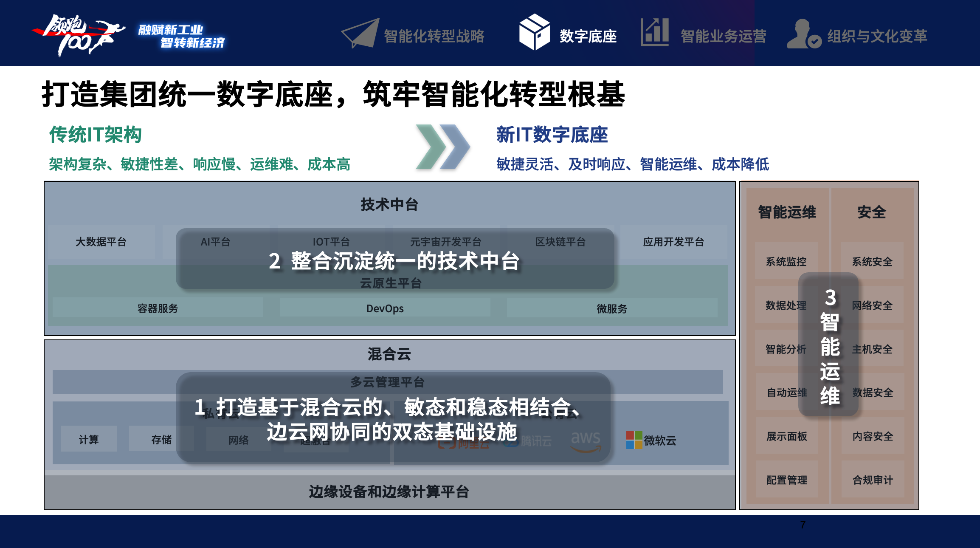Click the 敏捷灵活、及时响应 description line
Image resolution: width=980 pixels, height=548 pixels.
click(x=633, y=164)
